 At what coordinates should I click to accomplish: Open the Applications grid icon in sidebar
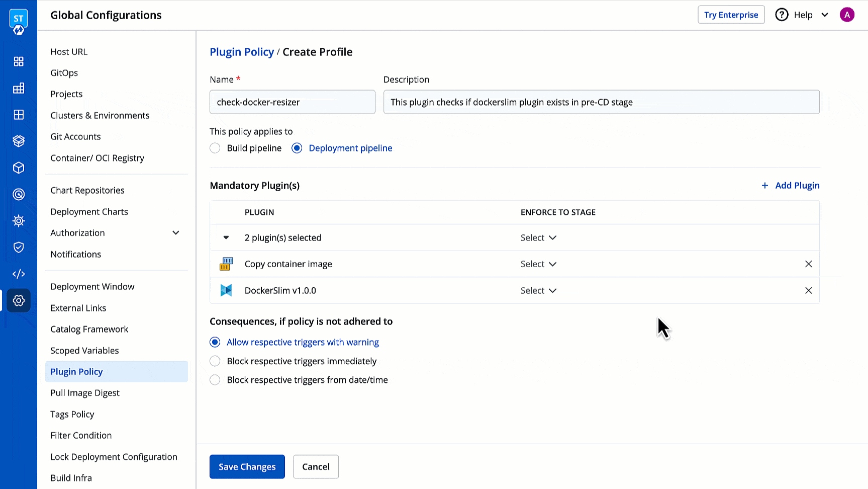pyautogui.click(x=19, y=61)
